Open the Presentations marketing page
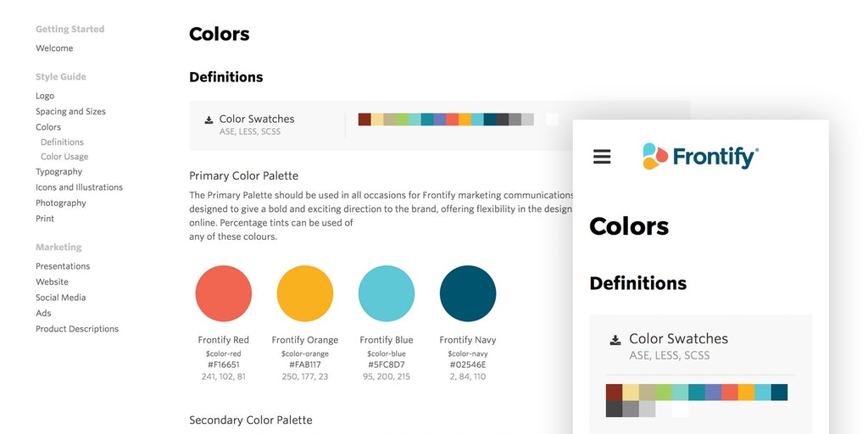This screenshot has width=868, height=434. [x=63, y=266]
